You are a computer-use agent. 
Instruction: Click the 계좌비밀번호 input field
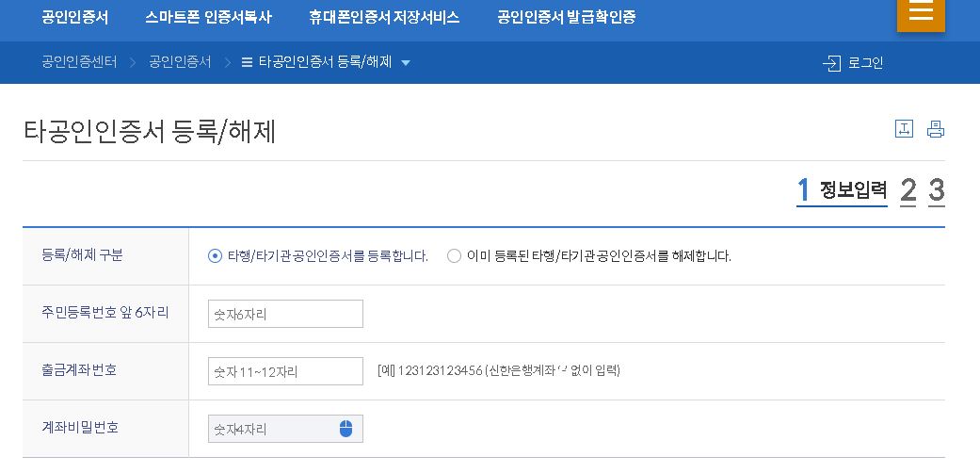[x=285, y=429]
